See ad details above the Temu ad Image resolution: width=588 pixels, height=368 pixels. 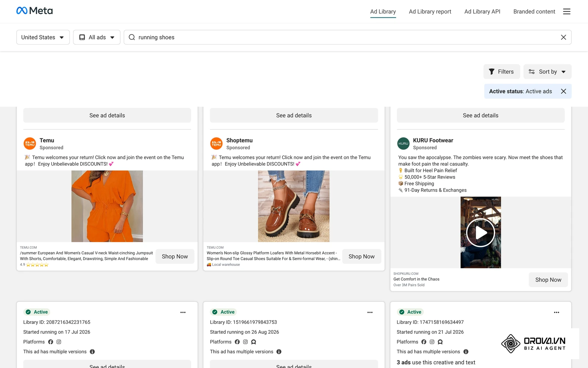[x=107, y=115]
